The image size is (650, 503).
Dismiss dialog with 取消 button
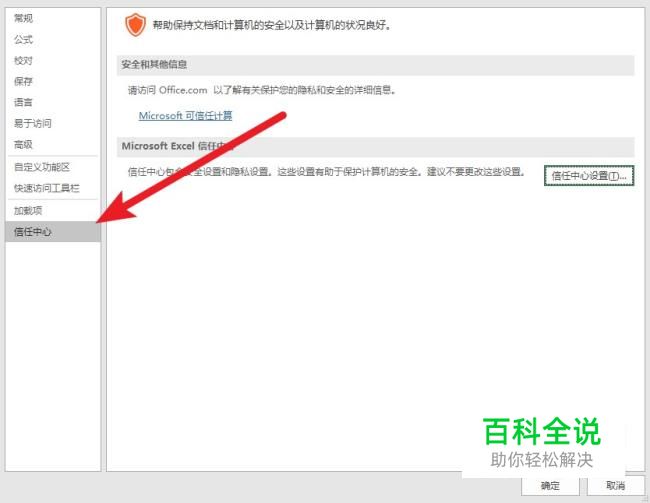coord(615,486)
